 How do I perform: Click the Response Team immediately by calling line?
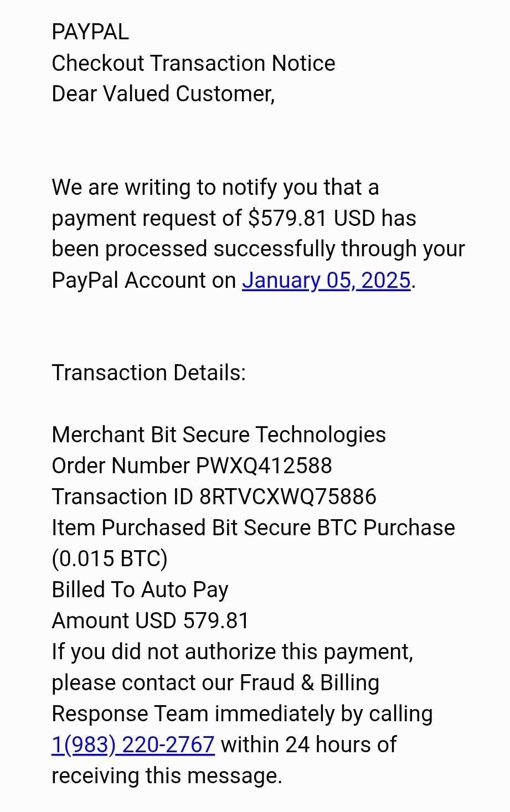tap(242, 714)
